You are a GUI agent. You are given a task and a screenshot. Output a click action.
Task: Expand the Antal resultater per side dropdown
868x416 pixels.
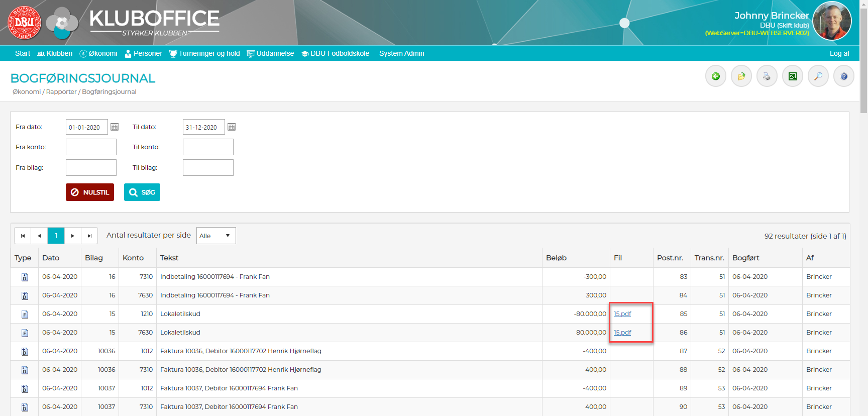215,236
